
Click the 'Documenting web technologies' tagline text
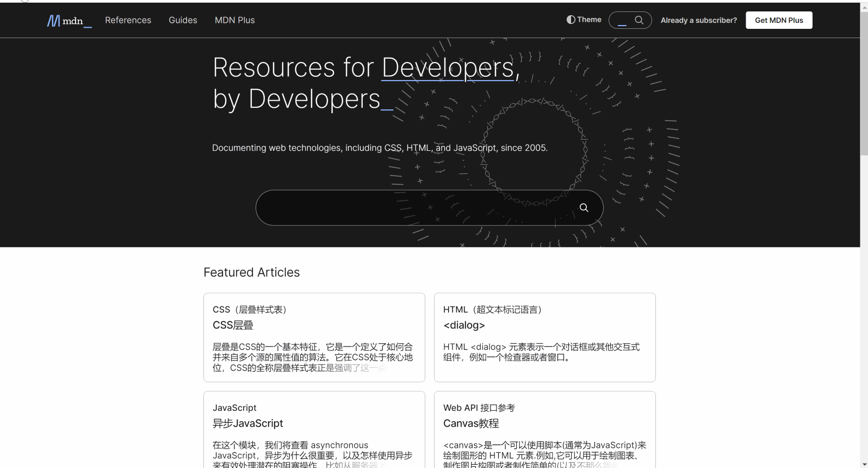click(380, 147)
